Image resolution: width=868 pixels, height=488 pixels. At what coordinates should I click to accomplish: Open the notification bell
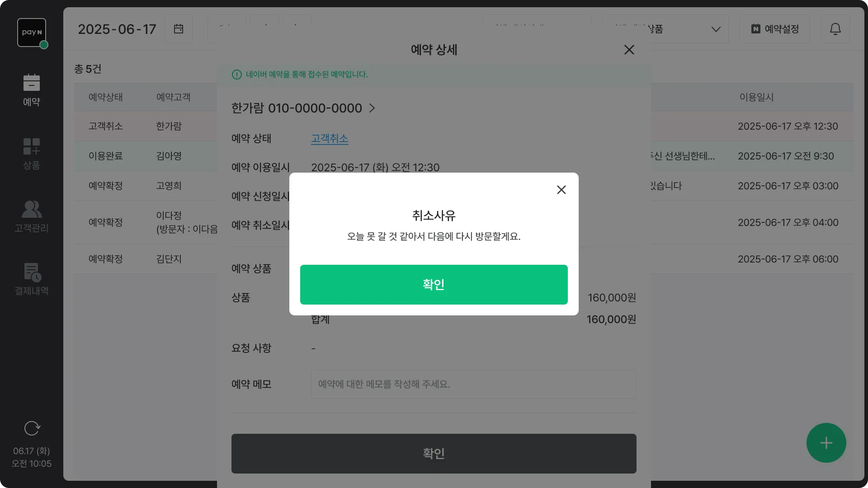835,29
